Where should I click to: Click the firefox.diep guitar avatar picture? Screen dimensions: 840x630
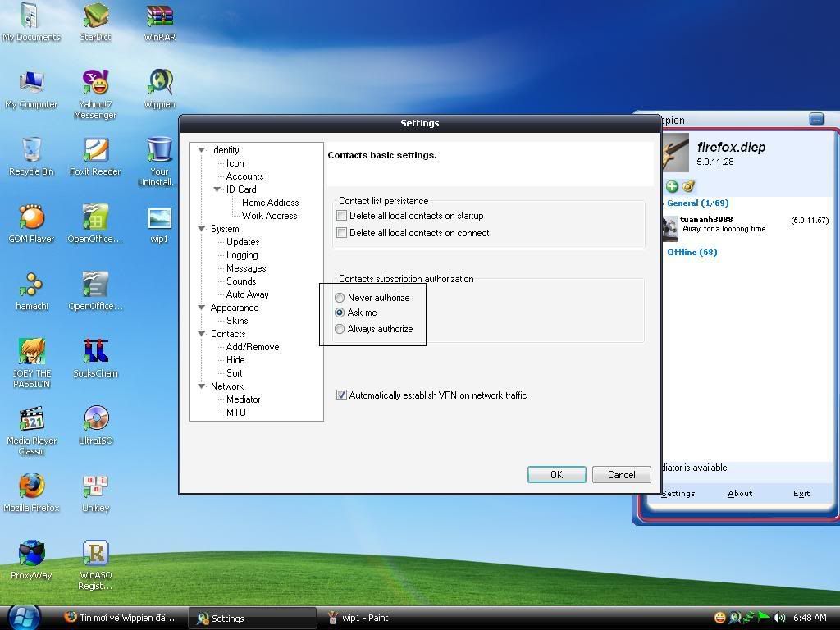tap(676, 153)
